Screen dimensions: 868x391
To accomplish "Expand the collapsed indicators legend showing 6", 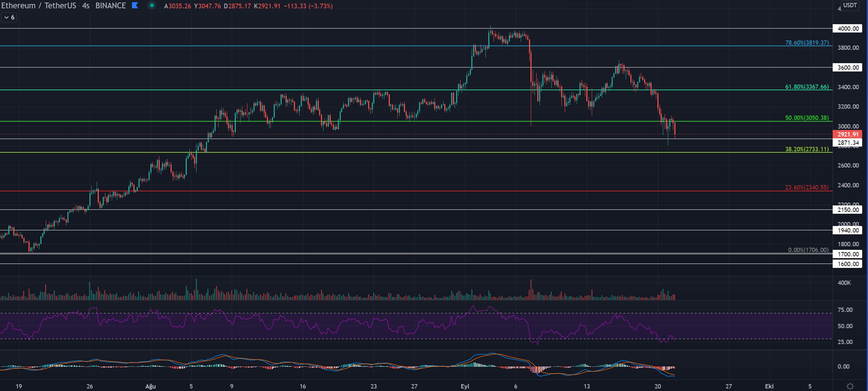I will click(x=9, y=17).
